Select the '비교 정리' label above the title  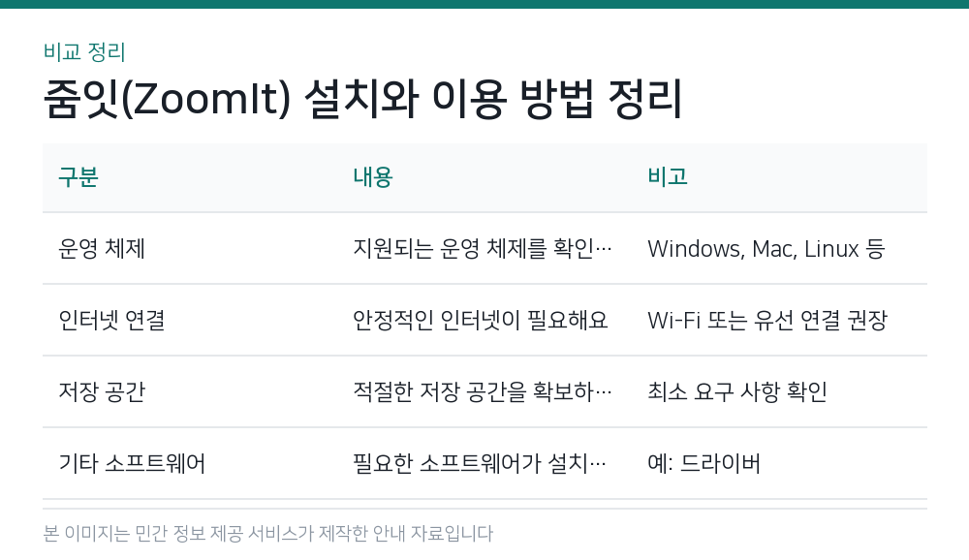tap(84, 52)
